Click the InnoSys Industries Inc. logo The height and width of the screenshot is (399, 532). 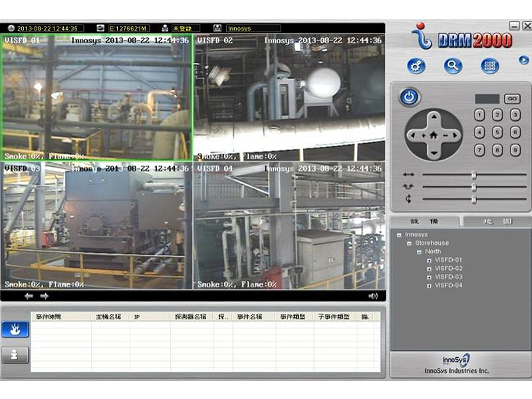tap(457, 364)
